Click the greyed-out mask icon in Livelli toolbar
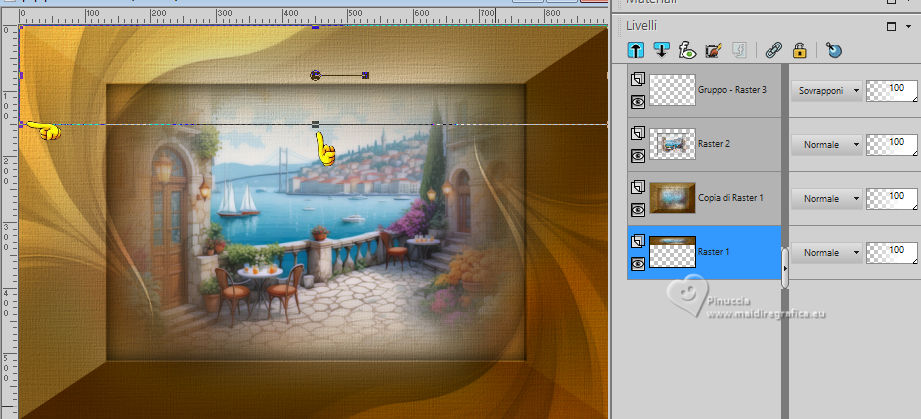Viewport: 921px width, 419px height. (739, 51)
